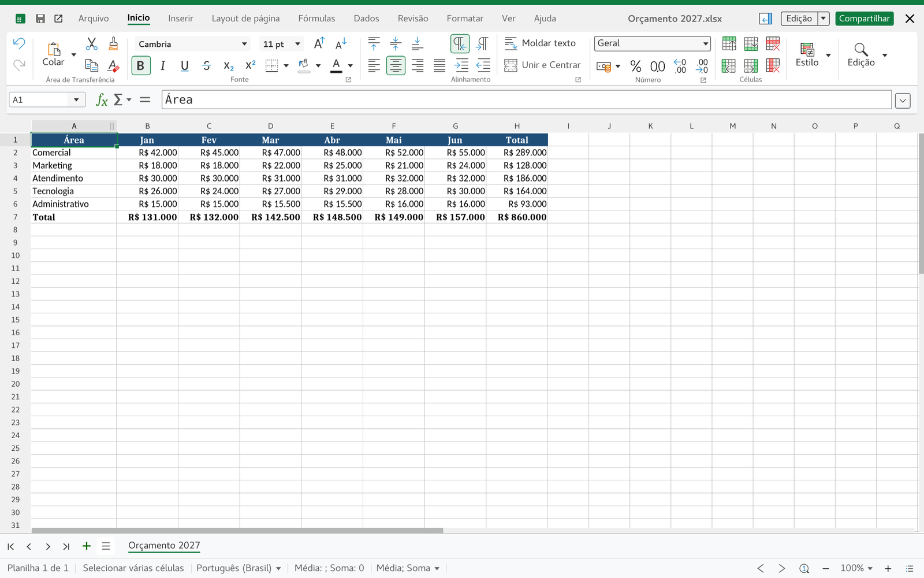
Task: Click the Cut scissors icon
Action: pyautogui.click(x=92, y=44)
